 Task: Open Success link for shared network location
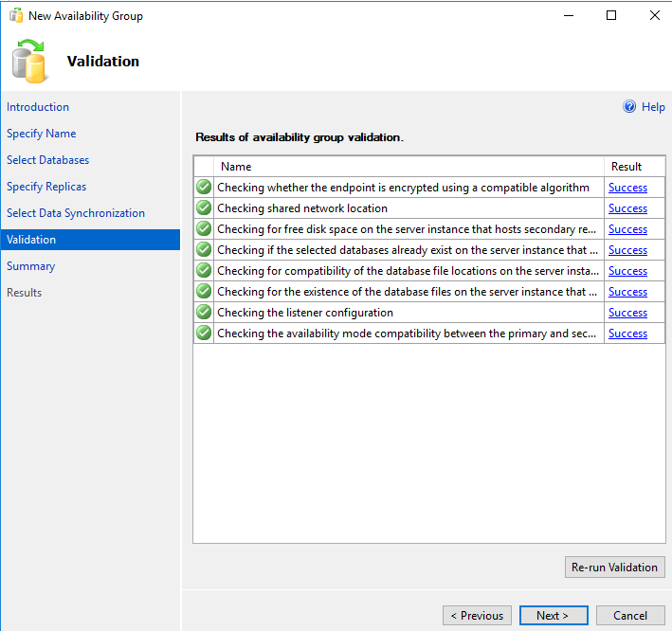[x=627, y=208]
